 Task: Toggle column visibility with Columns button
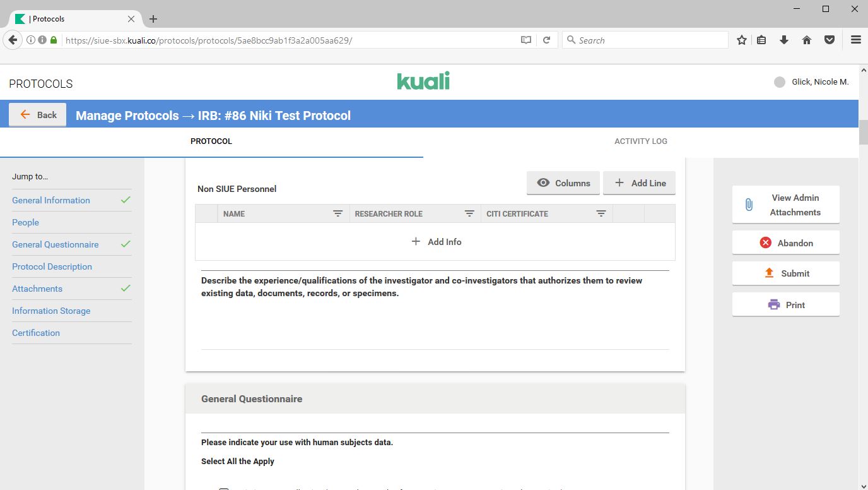[x=563, y=183]
